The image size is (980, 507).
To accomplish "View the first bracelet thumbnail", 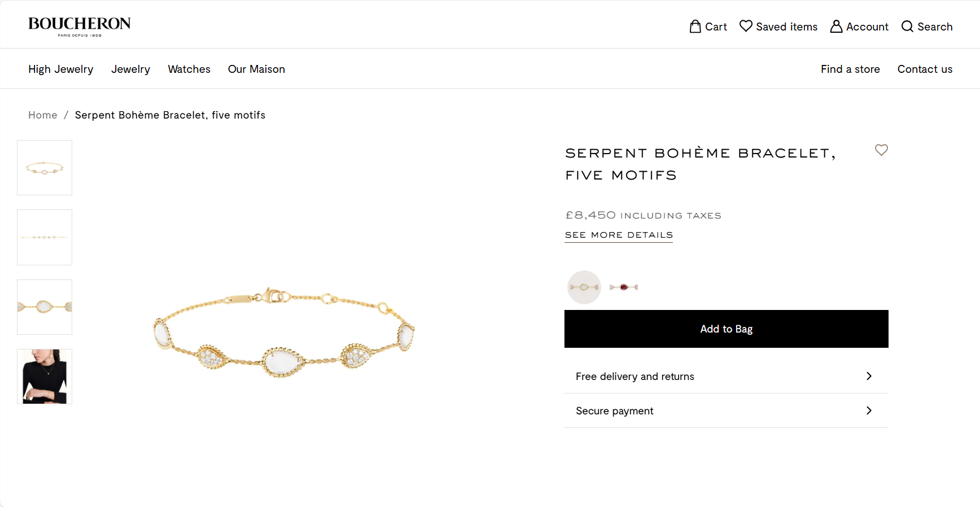I will click(x=45, y=168).
